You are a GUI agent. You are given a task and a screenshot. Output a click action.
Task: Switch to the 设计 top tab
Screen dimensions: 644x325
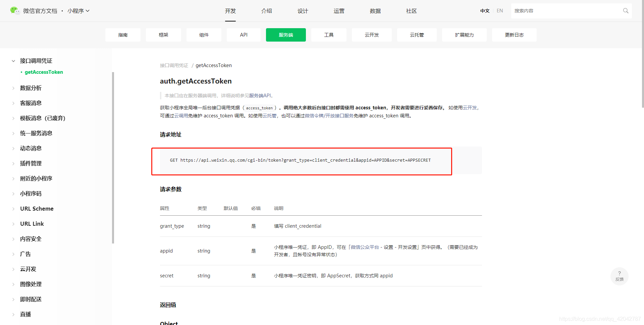(303, 11)
